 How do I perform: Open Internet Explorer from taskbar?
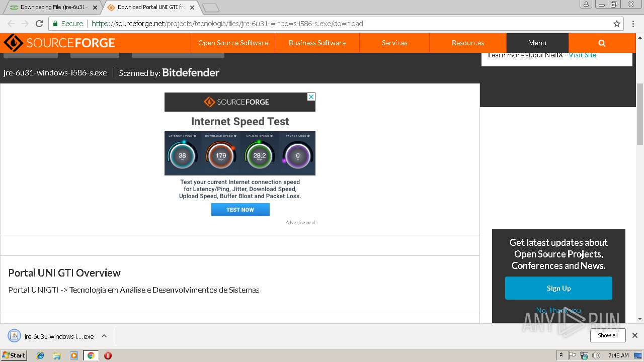point(40,355)
